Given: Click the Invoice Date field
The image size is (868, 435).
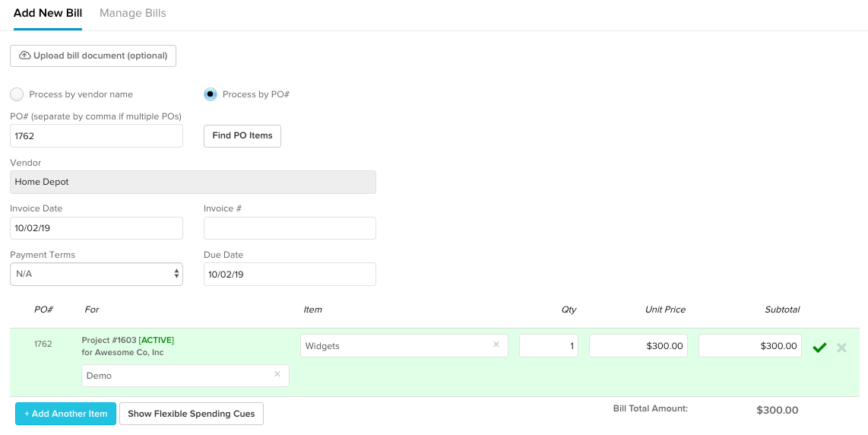Looking at the screenshot, I should point(97,228).
